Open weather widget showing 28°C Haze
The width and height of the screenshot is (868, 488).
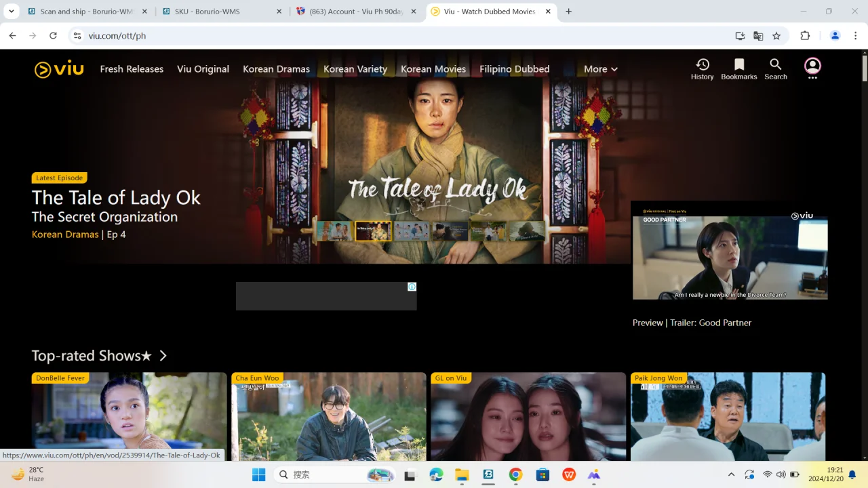pos(28,474)
